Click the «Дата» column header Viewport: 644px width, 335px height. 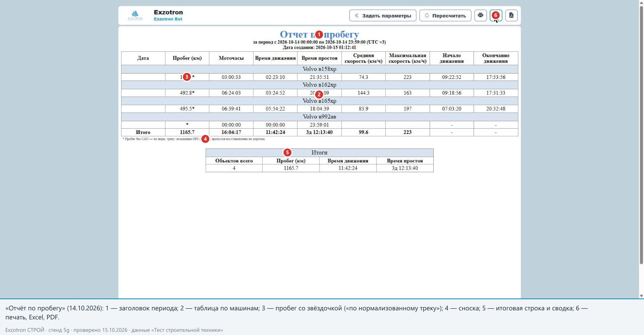coord(143,58)
